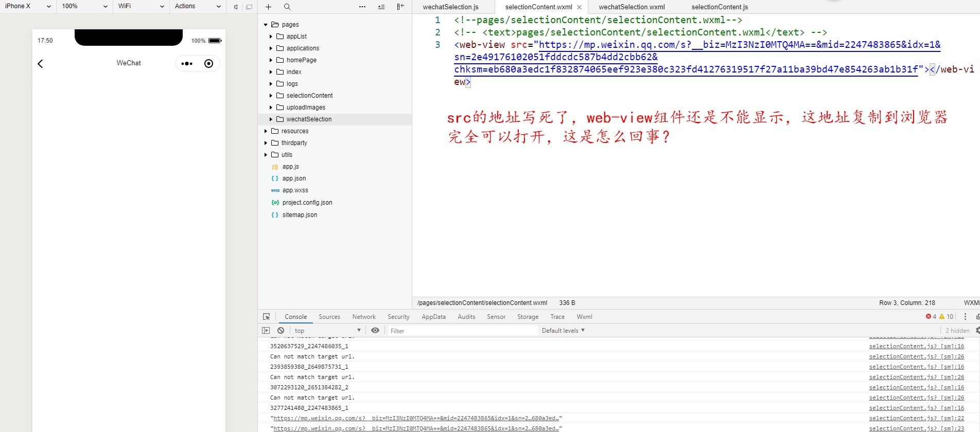Image resolution: width=980 pixels, height=432 pixels.
Task: Collapse the pages folder
Action: (x=266, y=25)
